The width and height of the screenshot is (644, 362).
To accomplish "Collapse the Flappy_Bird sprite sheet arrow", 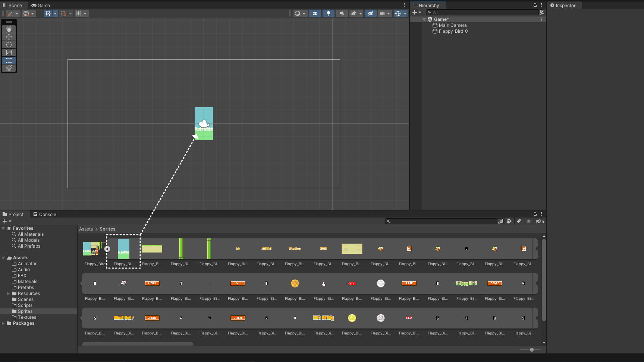I will [x=107, y=249].
